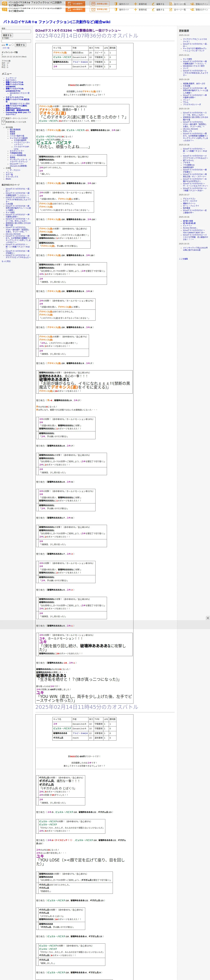This screenshot has width=210, height=980.
Task: Open the 愚痴板 board link
Action: coord(13,157)
